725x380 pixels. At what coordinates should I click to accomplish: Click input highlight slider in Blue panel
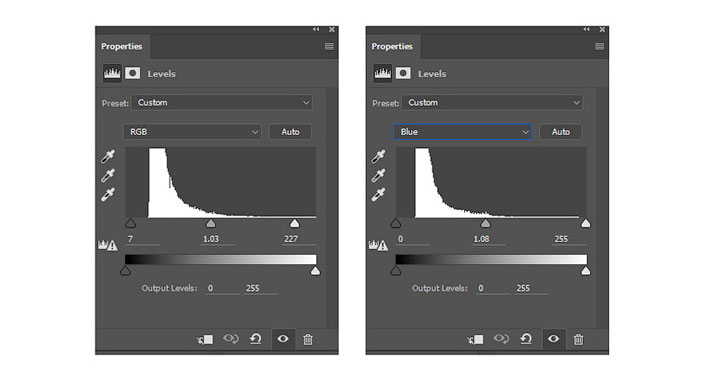click(586, 224)
